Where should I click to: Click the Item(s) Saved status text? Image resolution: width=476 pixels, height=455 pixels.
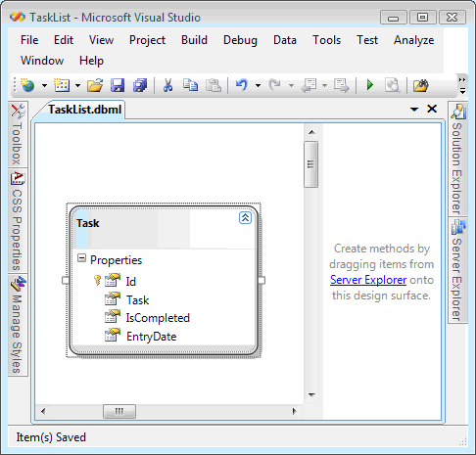(x=51, y=437)
